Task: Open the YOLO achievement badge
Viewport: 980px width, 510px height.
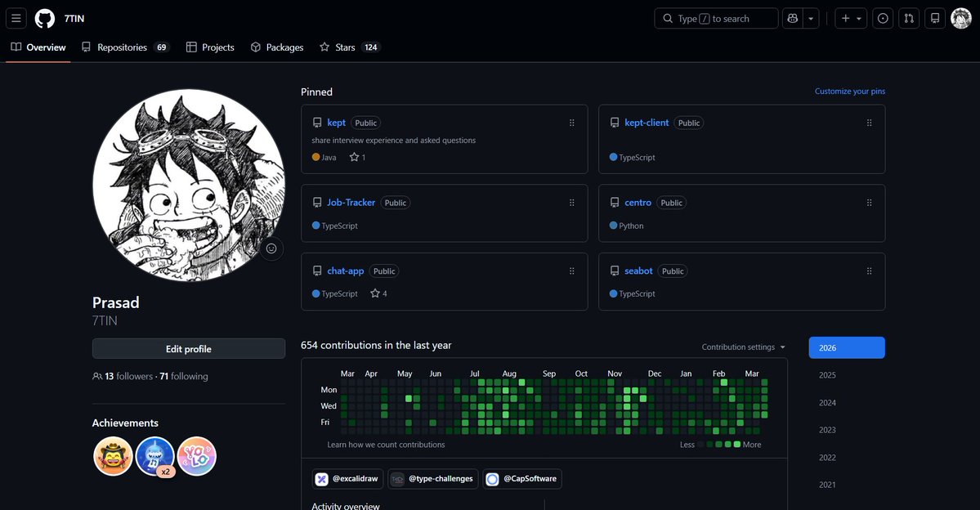Action: (197, 456)
